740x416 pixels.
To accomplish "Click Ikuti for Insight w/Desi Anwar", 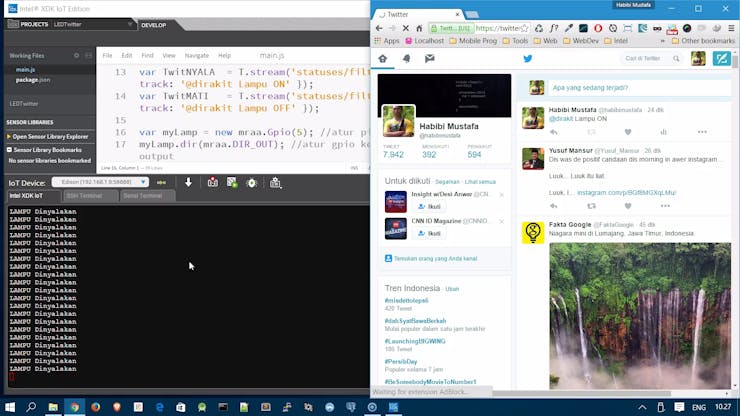I will pos(429,206).
